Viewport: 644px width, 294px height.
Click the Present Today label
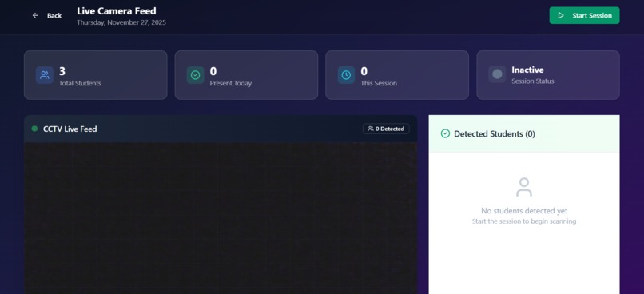[231, 83]
